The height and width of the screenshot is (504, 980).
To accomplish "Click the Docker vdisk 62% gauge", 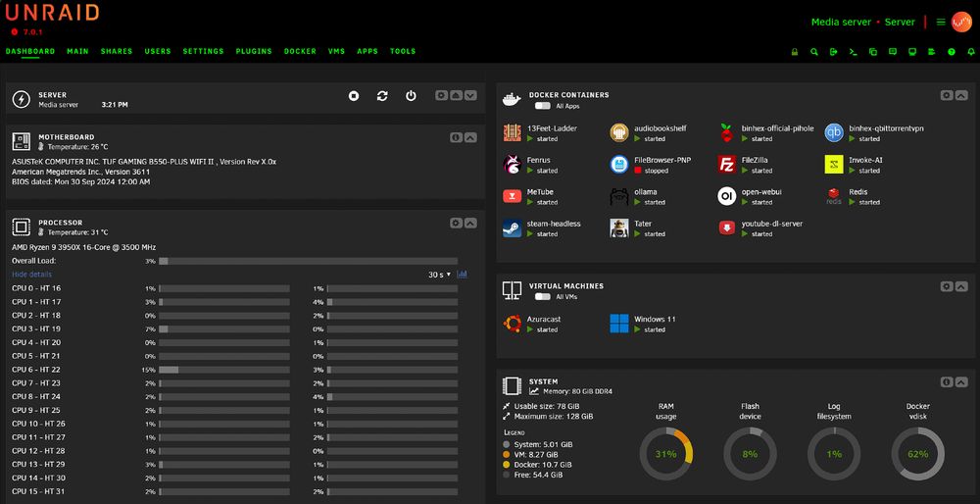I will coord(917,454).
